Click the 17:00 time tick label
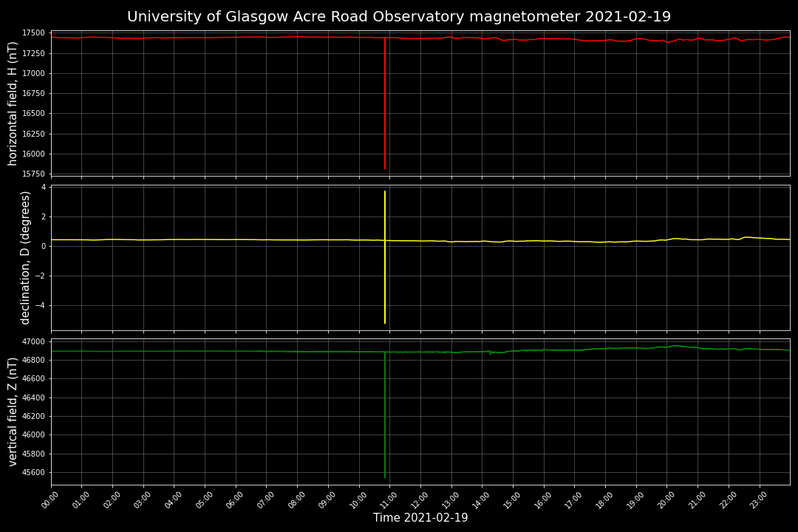The width and height of the screenshot is (798, 532). click(573, 501)
